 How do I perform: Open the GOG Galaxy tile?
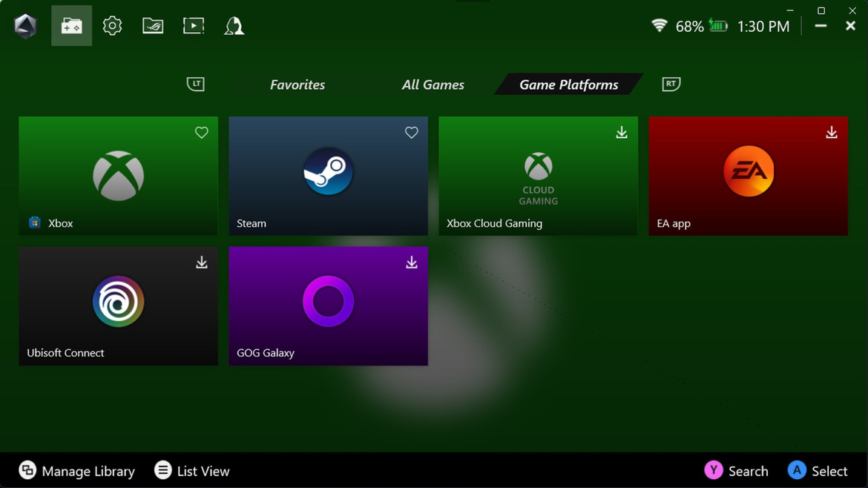click(x=328, y=306)
